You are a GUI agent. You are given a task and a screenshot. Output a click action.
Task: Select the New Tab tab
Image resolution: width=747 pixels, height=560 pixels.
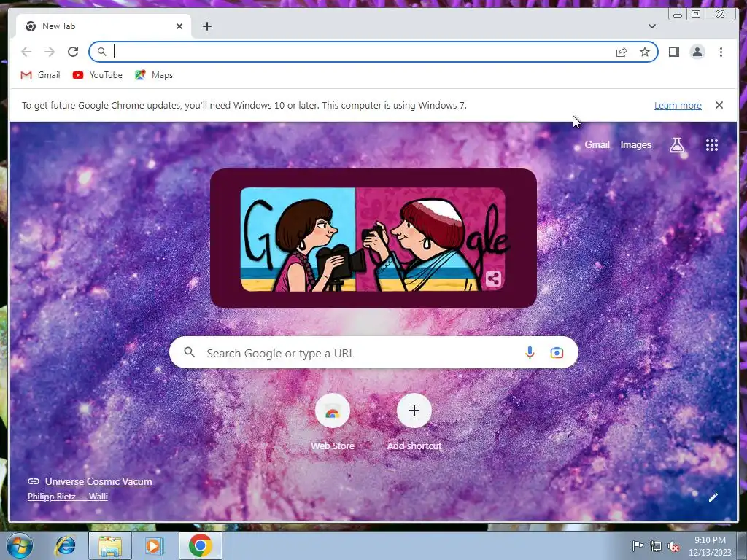click(104, 26)
